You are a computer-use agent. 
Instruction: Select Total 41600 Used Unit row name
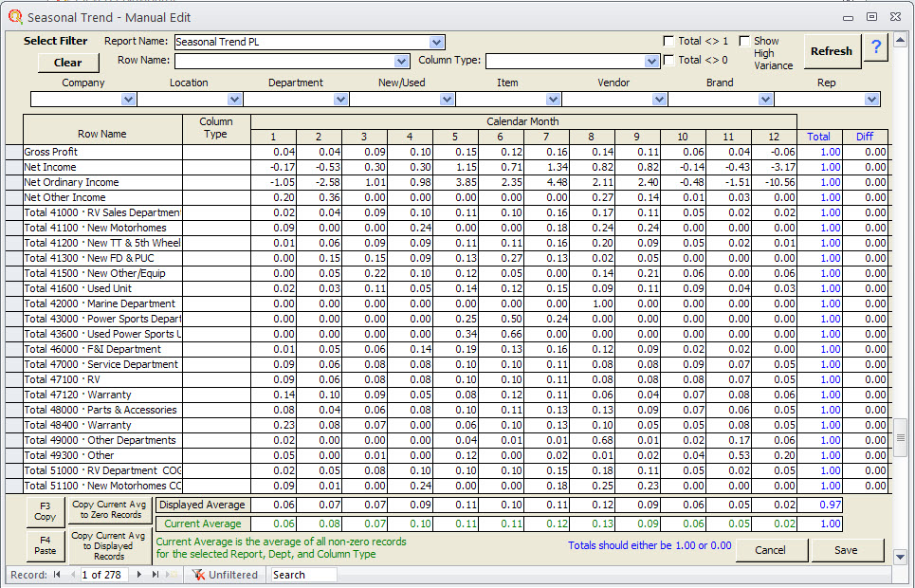pos(102,288)
